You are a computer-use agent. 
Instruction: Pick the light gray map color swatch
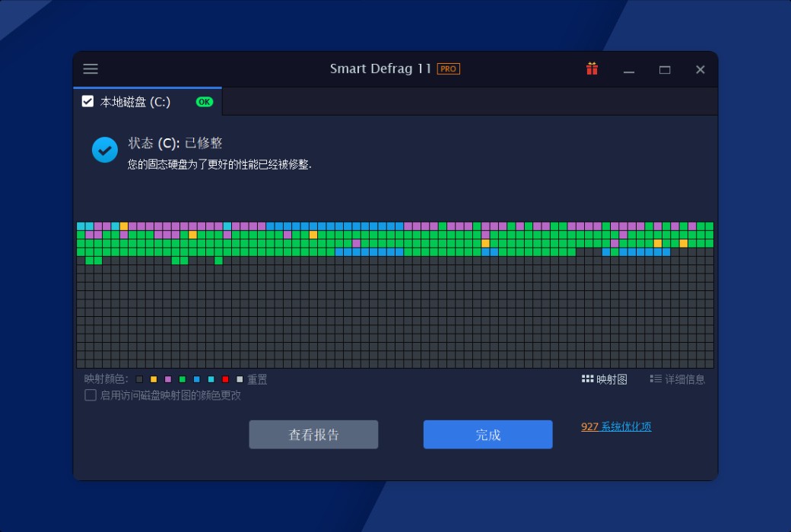tap(240, 379)
